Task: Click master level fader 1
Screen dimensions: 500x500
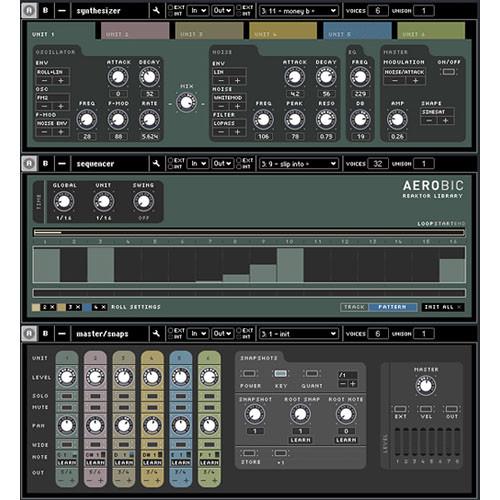Action: pos(397,442)
